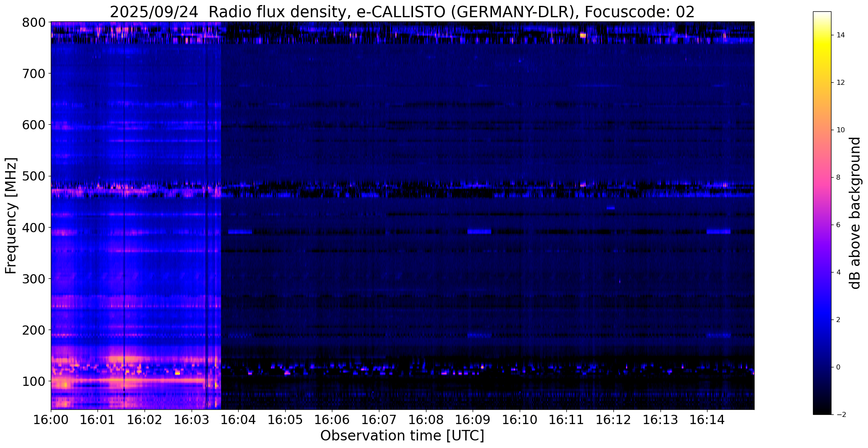
Task: Click the vertical color scale bar
Action: click(x=822, y=213)
